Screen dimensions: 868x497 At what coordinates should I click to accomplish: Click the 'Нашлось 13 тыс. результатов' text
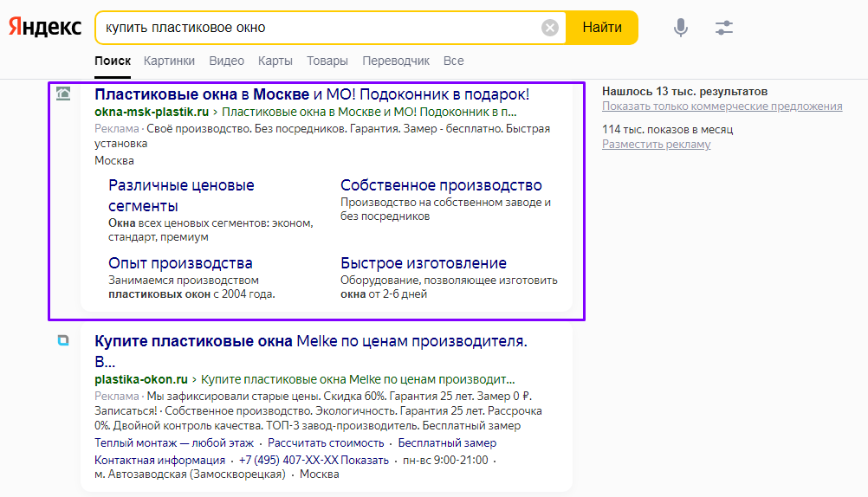click(x=684, y=91)
